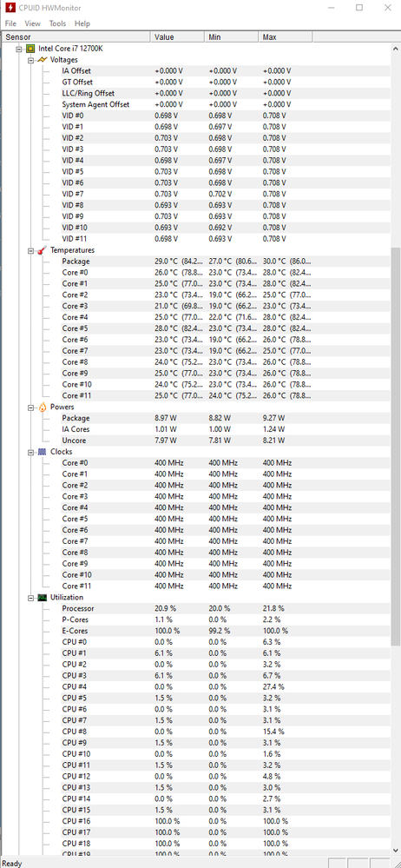Click the Voltages waveform icon

click(42, 60)
